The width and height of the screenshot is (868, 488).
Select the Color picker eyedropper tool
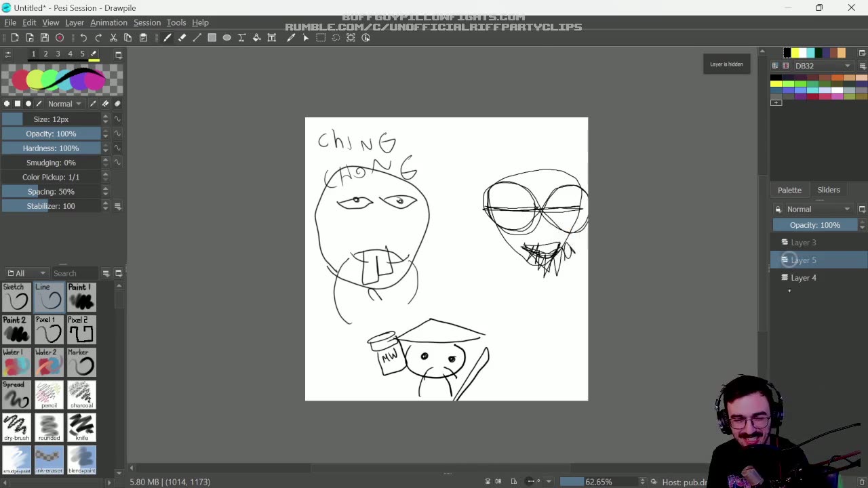(291, 38)
